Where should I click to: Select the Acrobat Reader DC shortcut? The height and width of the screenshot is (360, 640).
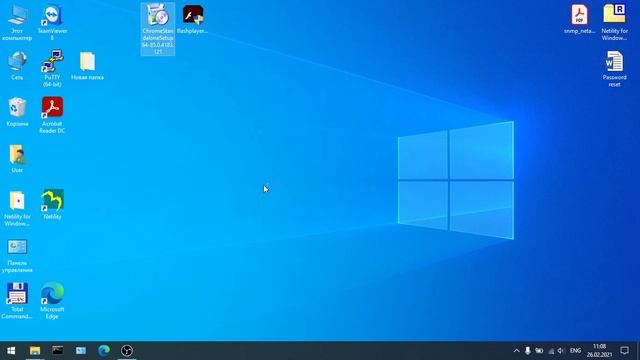coord(52,115)
